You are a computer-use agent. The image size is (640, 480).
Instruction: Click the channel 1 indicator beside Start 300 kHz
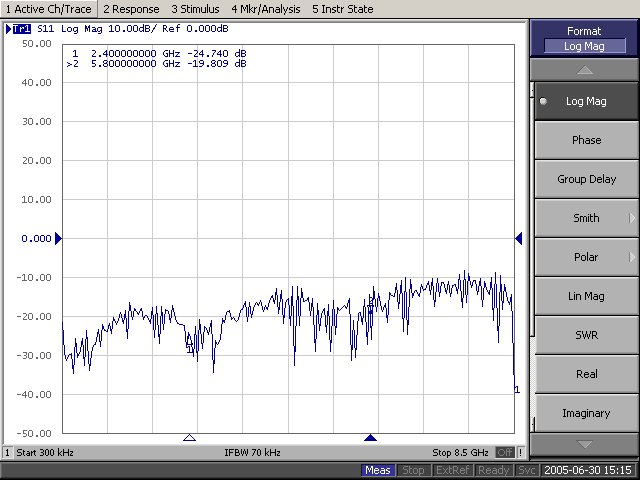click(7, 452)
